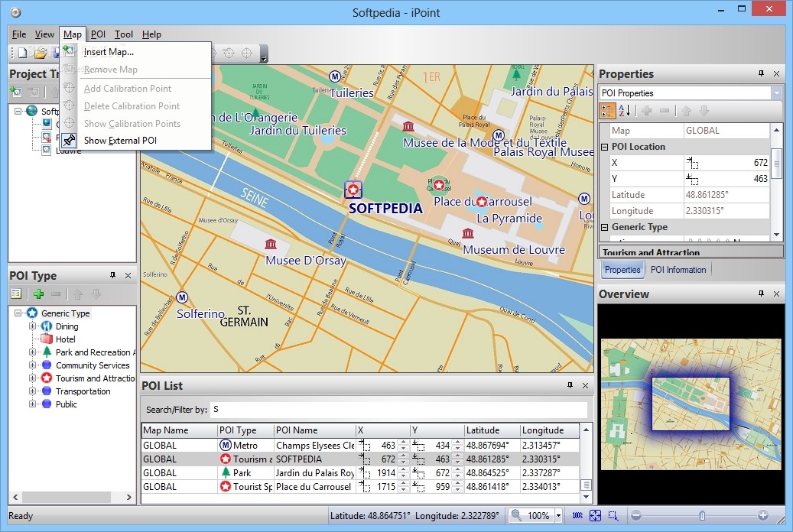Close the Properties panel
Viewport: 793px width, 532px height.
(776, 74)
